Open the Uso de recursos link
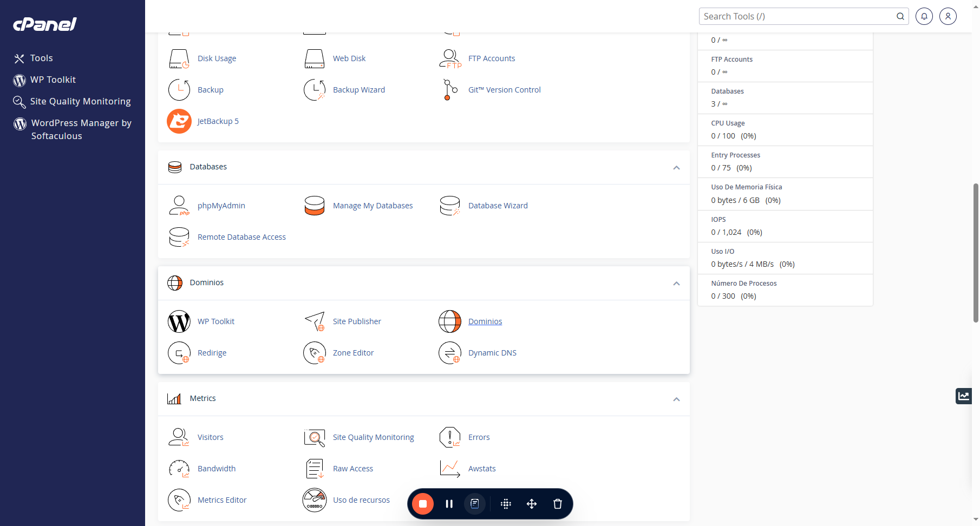This screenshot has width=980, height=526. (361, 500)
